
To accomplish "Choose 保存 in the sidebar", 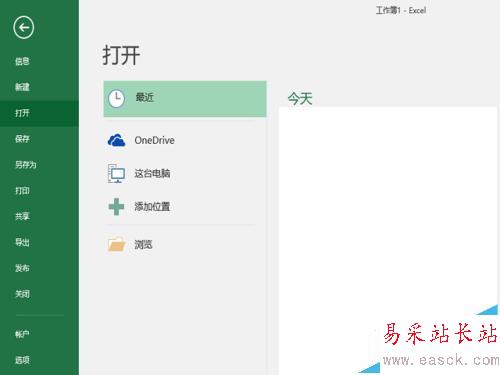I will click(x=22, y=139).
